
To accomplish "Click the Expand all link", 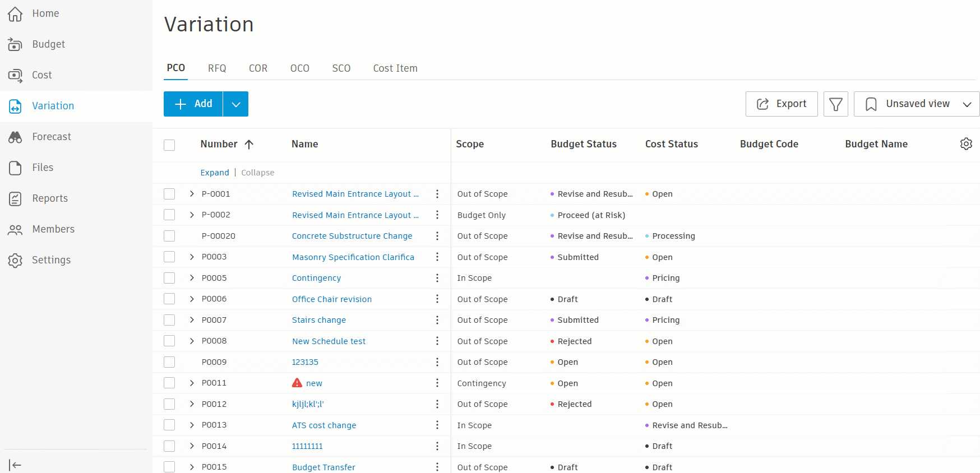I will [215, 173].
